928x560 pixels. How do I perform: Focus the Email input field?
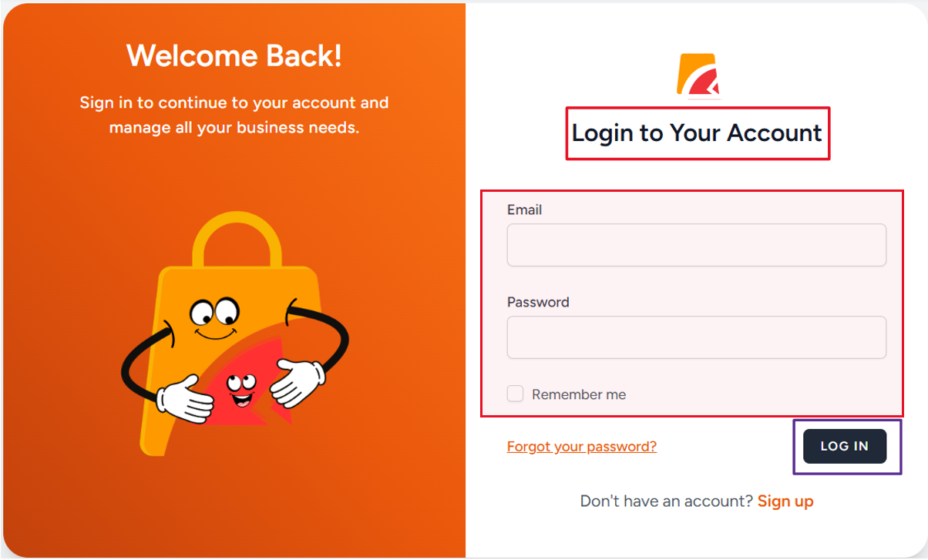point(697,245)
